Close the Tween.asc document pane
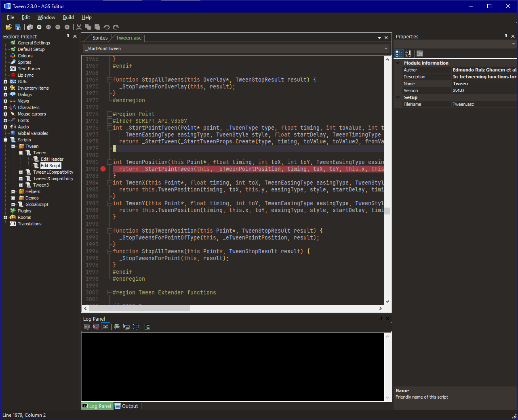The image size is (518, 420). (x=386, y=38)
